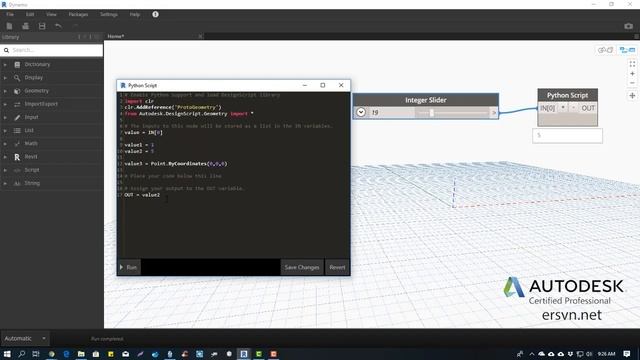This screenshot has width=640, height=360.
Task: Click the Integer Slider thumb handle
Action: click(x=431, y=112)
